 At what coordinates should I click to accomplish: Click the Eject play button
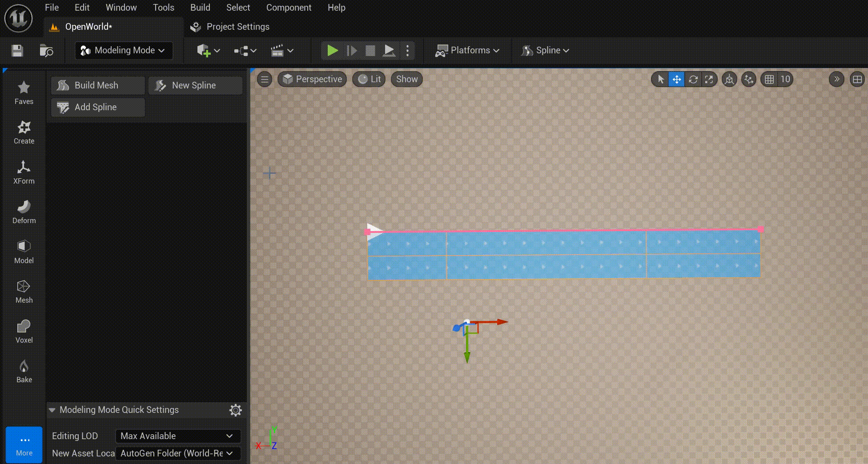click(x=389, y=51)
